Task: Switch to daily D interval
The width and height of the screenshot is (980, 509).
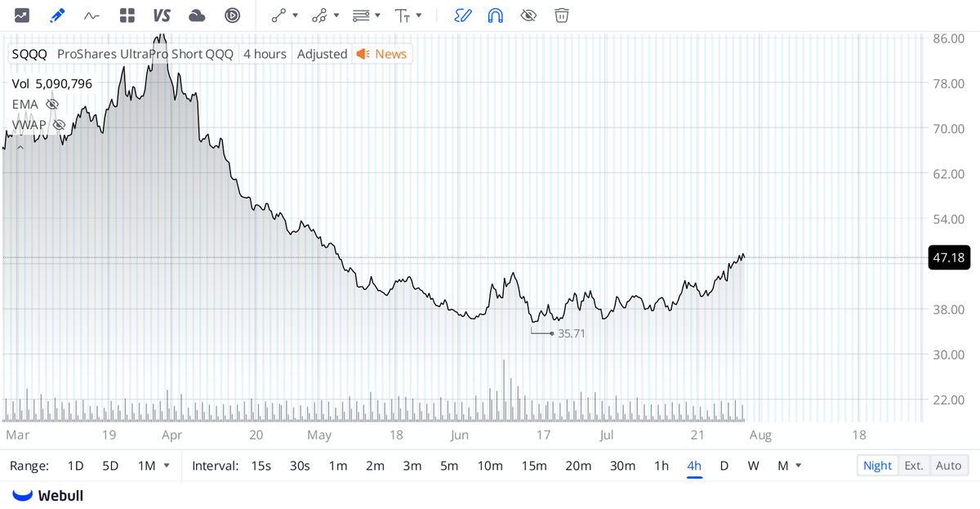Action: pos(724,466)
